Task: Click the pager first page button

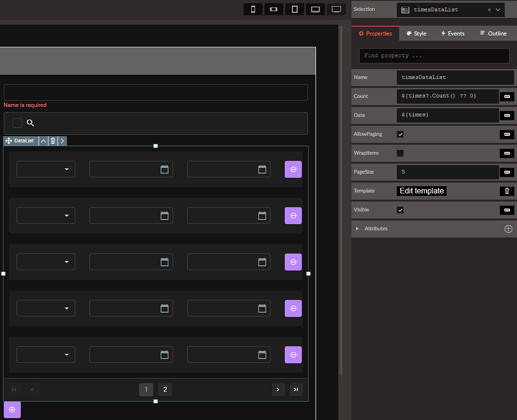Action: point(14,390)
